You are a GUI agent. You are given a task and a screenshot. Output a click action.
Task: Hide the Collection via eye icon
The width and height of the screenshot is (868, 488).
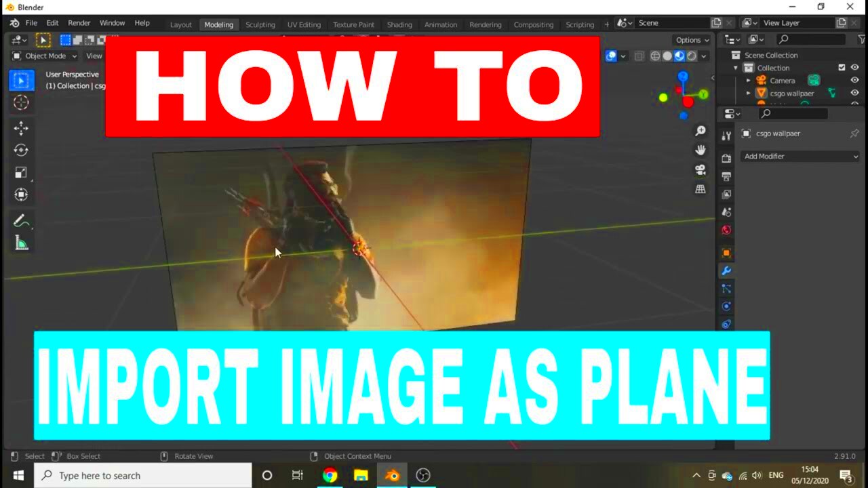(854, 68)
